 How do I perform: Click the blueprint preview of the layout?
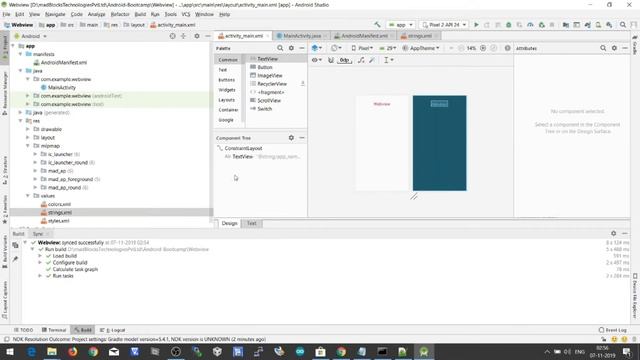point(439,143)
